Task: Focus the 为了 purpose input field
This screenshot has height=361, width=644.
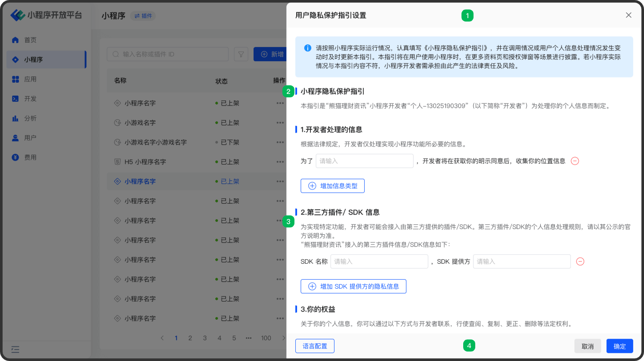Action: coord(364,161)
